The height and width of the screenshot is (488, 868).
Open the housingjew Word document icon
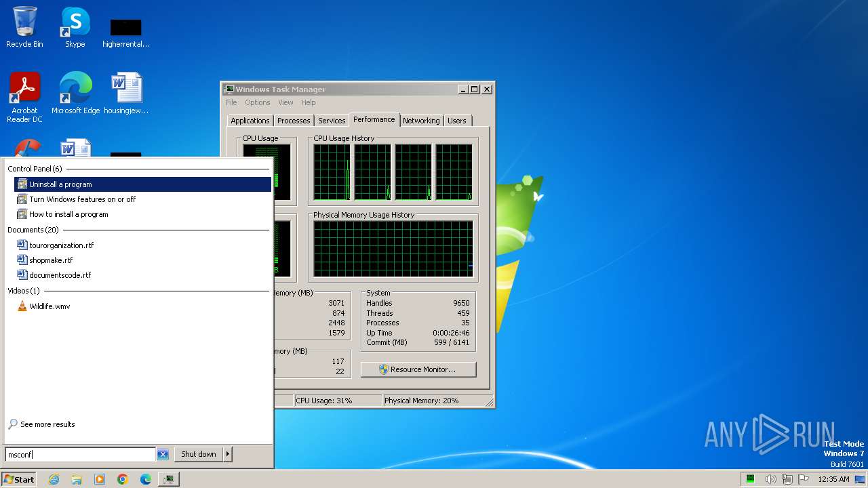point(126,93)
